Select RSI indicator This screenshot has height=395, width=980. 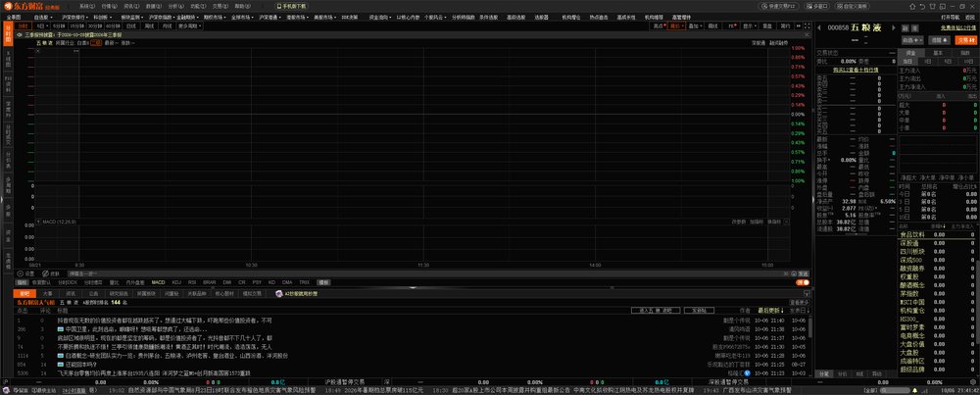tap(192, 282)
